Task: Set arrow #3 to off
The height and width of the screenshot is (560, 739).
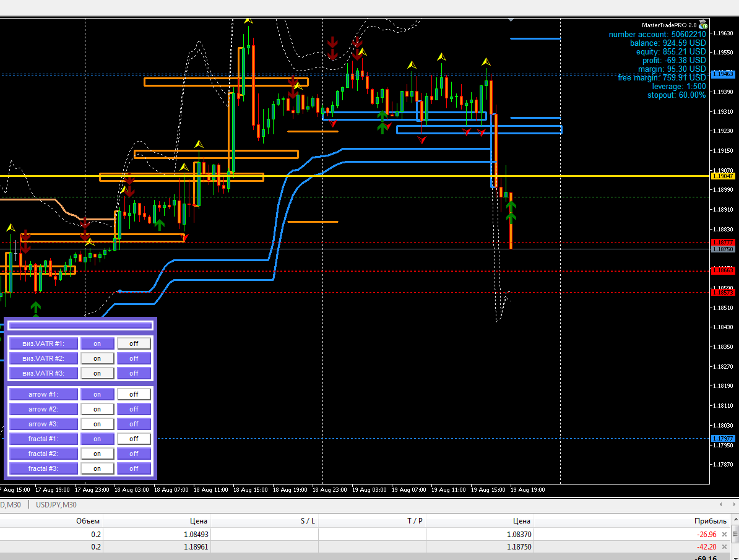Action: 134,424
